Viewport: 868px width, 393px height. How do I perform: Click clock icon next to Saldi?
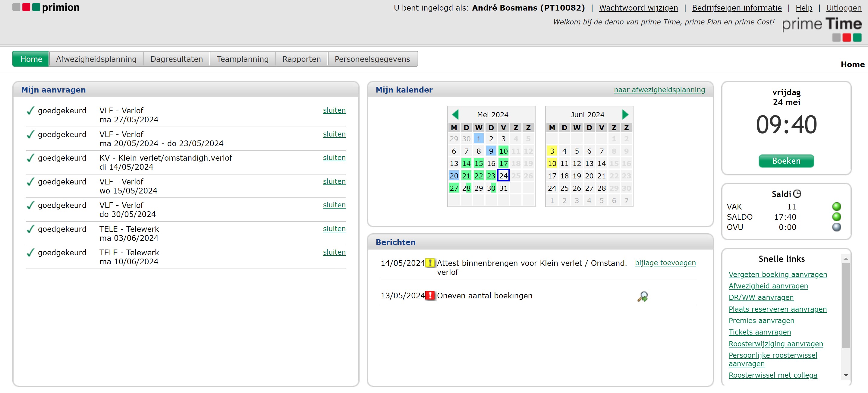797,194
